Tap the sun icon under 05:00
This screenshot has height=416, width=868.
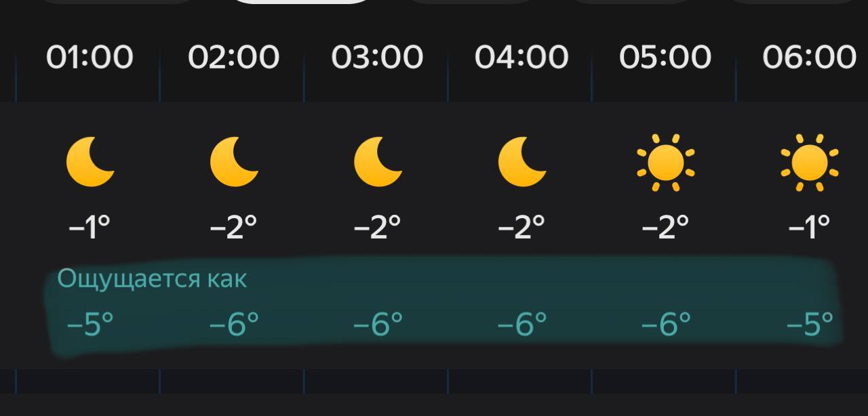[666, 163]
